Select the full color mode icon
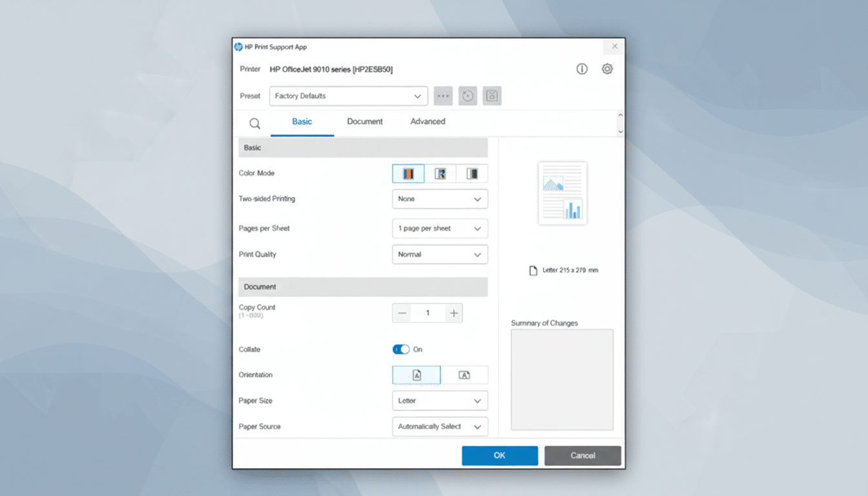 [408, 173]
